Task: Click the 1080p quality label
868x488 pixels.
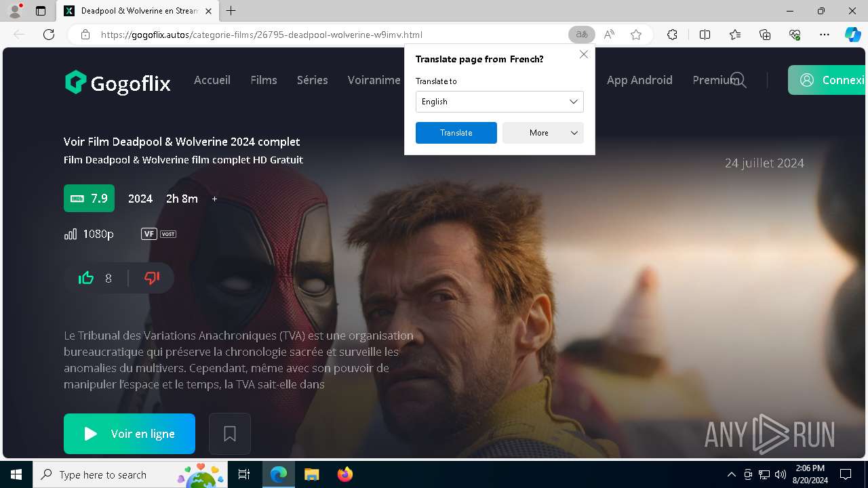Action: tap(98, 234)
